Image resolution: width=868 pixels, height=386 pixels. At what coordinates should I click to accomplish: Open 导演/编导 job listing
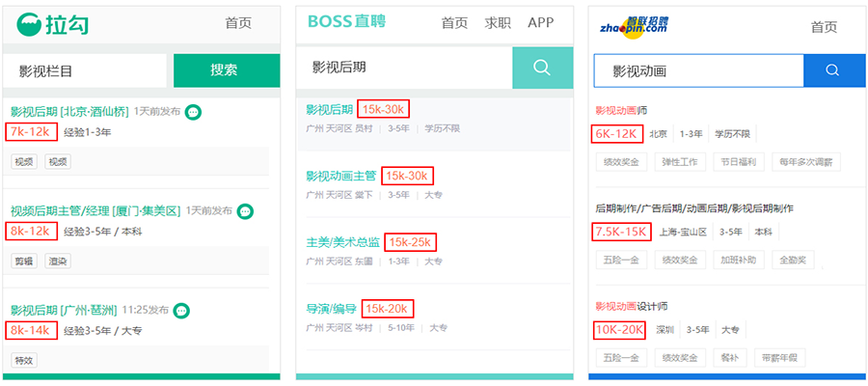pyautogui.click(x=331, y=309)
